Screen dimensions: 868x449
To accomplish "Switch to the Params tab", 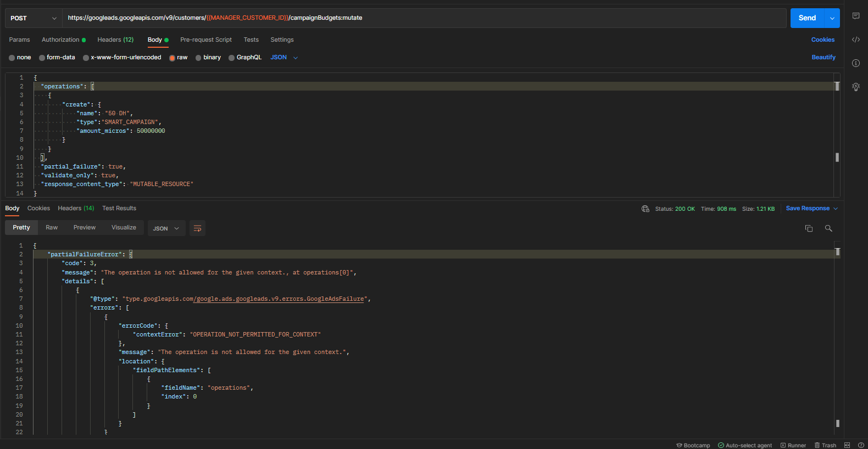I will pyautogui.click(x=20, y=40).
